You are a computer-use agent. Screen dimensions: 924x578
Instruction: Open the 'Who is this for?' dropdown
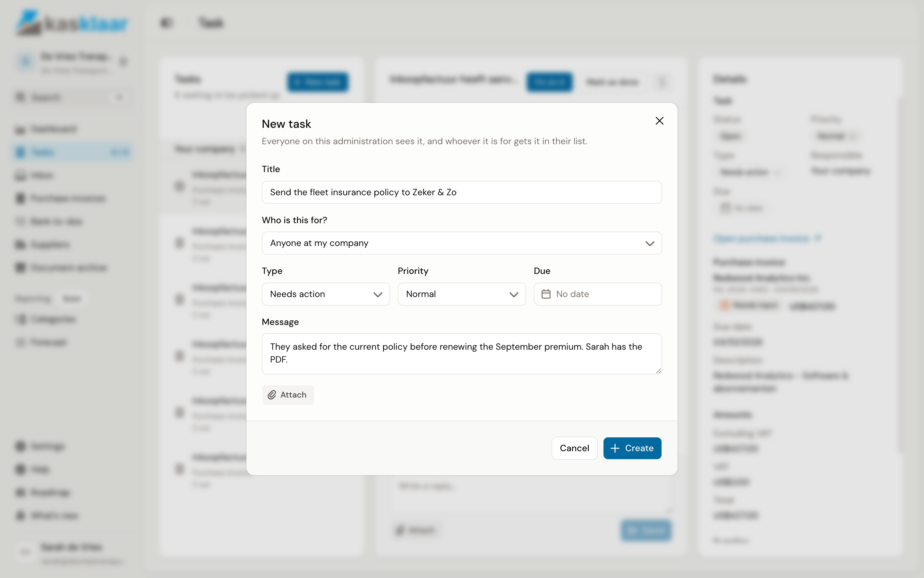(x=462, y=243)
